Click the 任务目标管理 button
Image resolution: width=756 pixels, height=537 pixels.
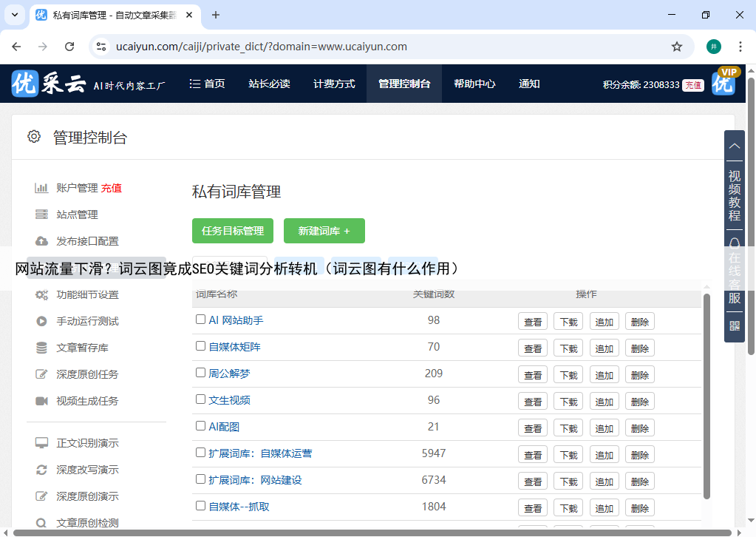[x=233, y=231]
